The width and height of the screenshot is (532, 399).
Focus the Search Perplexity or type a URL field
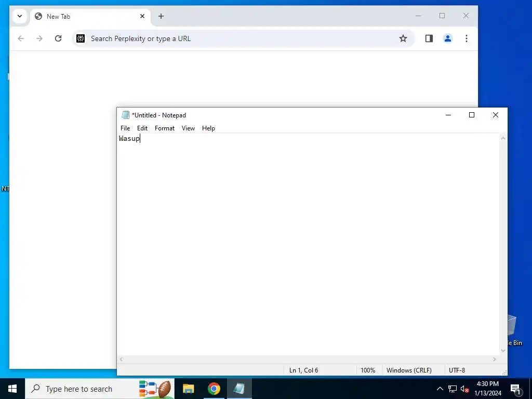pos(243,38)
